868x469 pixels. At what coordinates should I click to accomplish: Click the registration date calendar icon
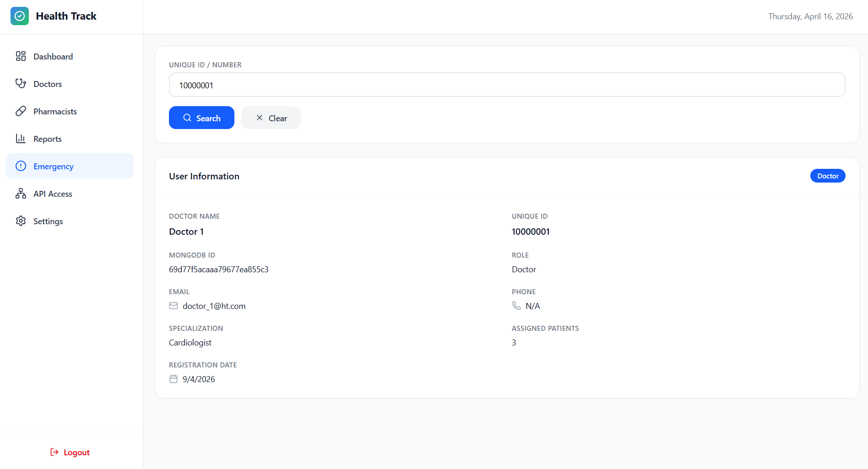(x=174, y=379)
